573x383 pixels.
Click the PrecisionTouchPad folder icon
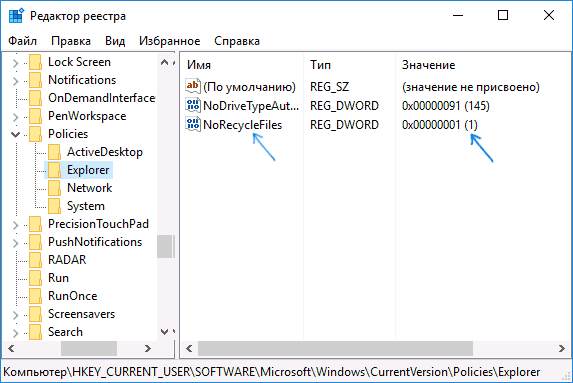[35, 224]
